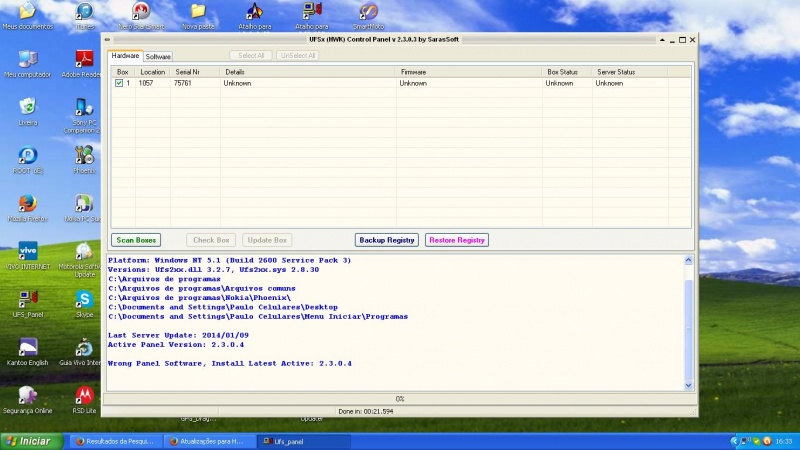Viewport: 800px width, 450px height.
Task: Launch Skype from the desktop
Action: click(x=84, y=304)
